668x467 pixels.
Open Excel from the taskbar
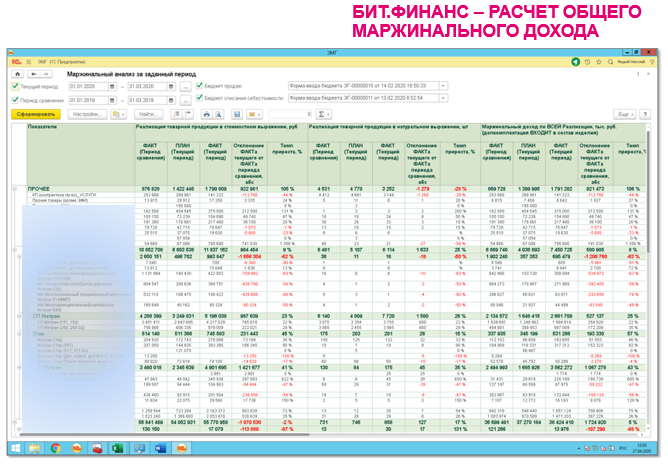[118, 448]
